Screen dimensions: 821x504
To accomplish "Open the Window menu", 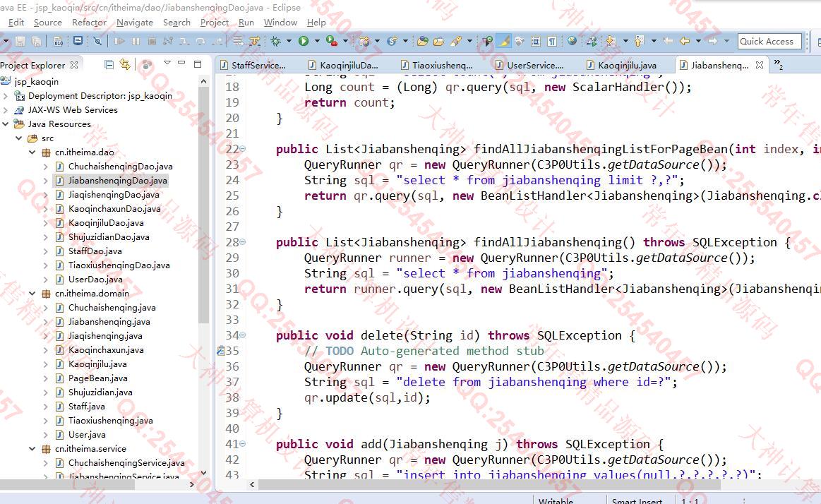I will [x=280, y=23].
